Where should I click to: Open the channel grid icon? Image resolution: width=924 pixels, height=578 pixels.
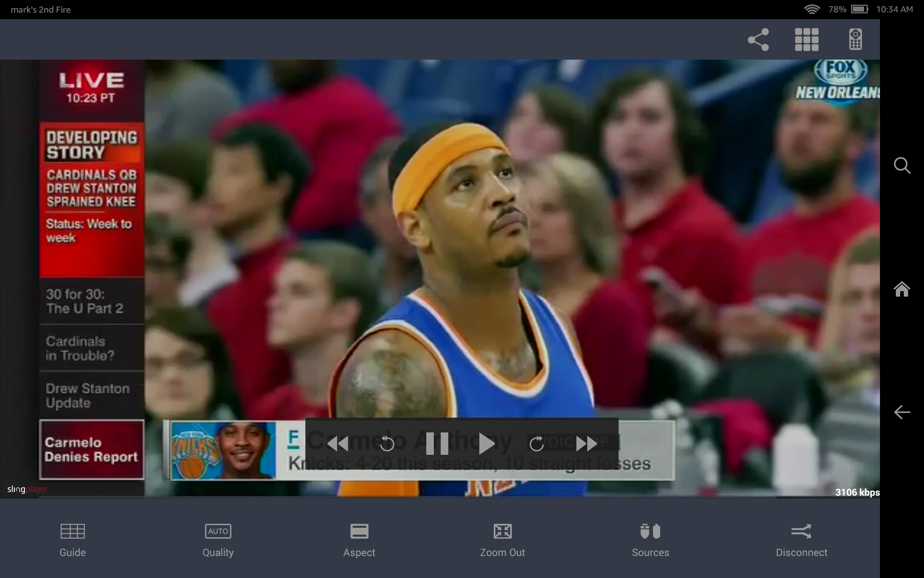(x=806, y=39)
